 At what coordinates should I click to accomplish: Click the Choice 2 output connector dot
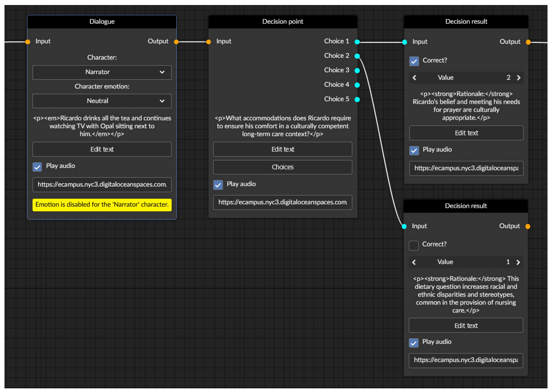(357, 56)
